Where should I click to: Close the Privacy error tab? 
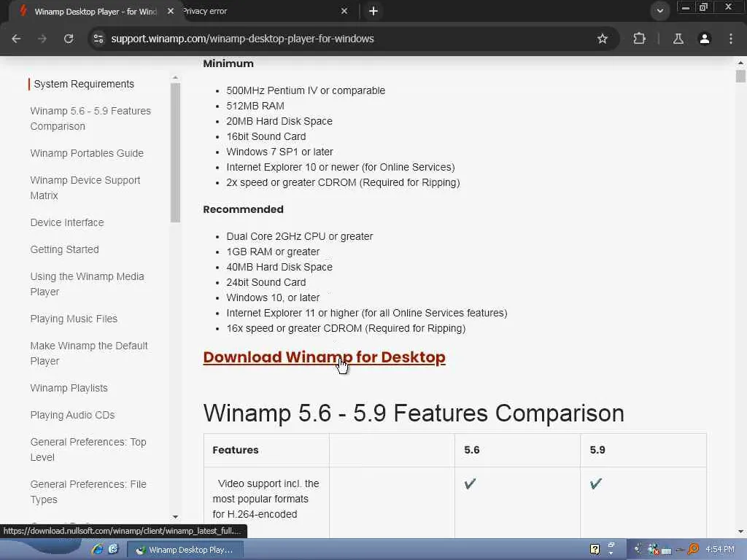(x=344, y=11)
